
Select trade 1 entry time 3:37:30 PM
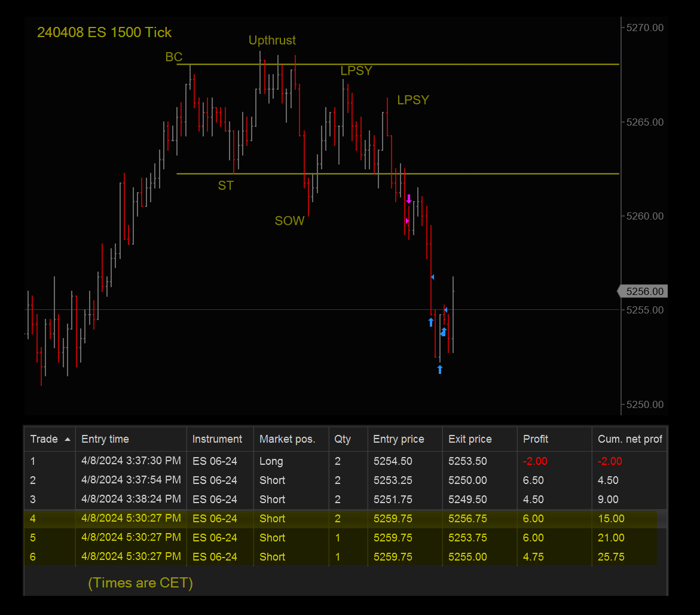(x=131, y=461)
